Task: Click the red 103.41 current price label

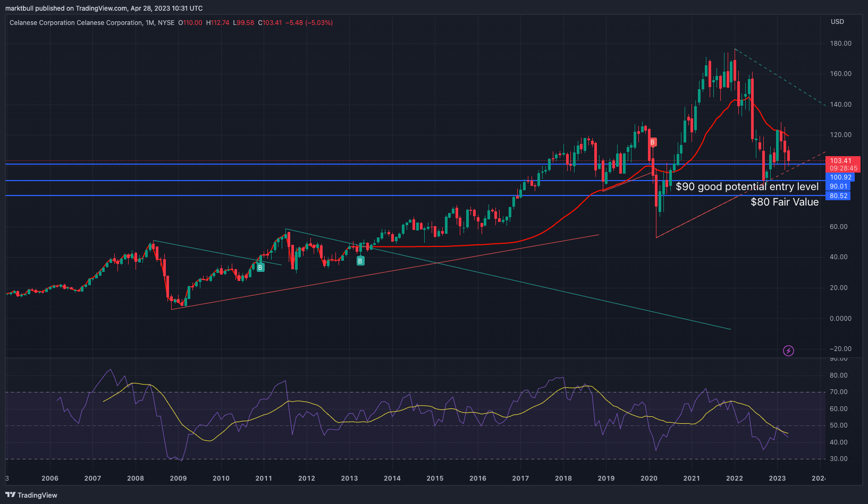Action: (x=842, y=161)
